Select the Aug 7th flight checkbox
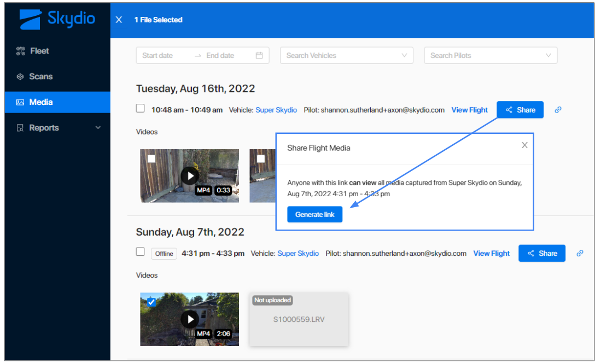 pos(141,252)
